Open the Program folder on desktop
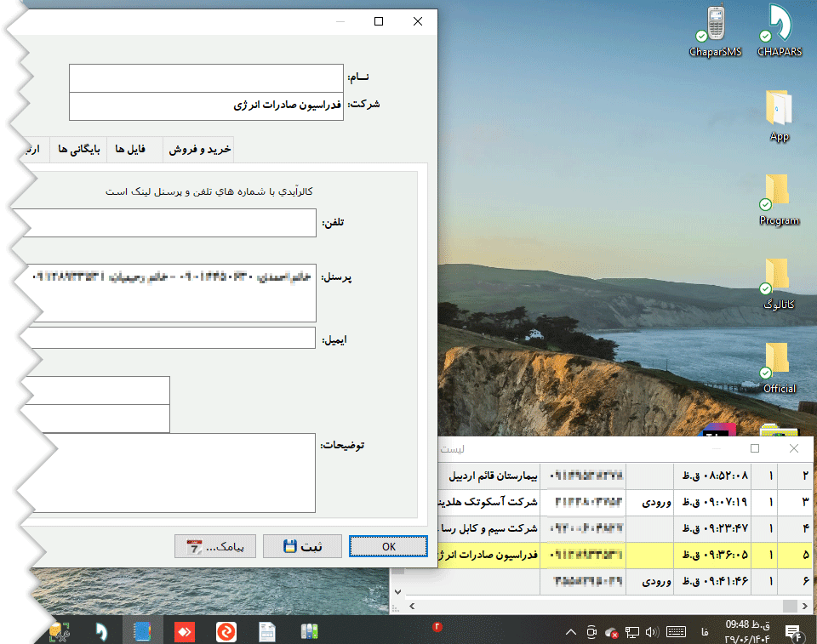817x644 pixels. click(x=779, y=193)
